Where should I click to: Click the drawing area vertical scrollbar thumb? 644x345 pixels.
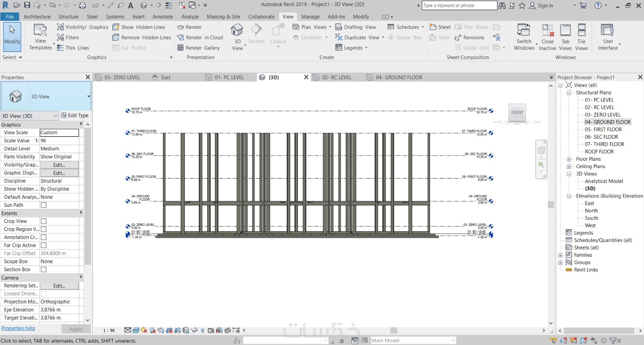click(551, 204)
